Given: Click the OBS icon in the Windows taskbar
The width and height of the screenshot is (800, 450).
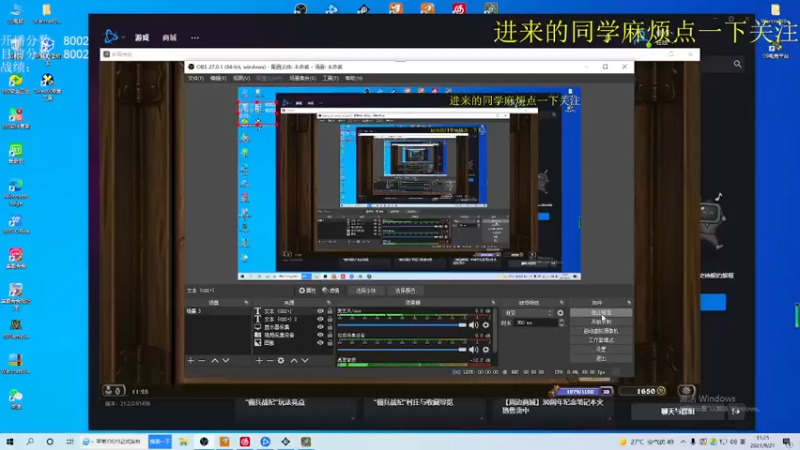Looking at the screenshot, I should [x=204, y=442].
